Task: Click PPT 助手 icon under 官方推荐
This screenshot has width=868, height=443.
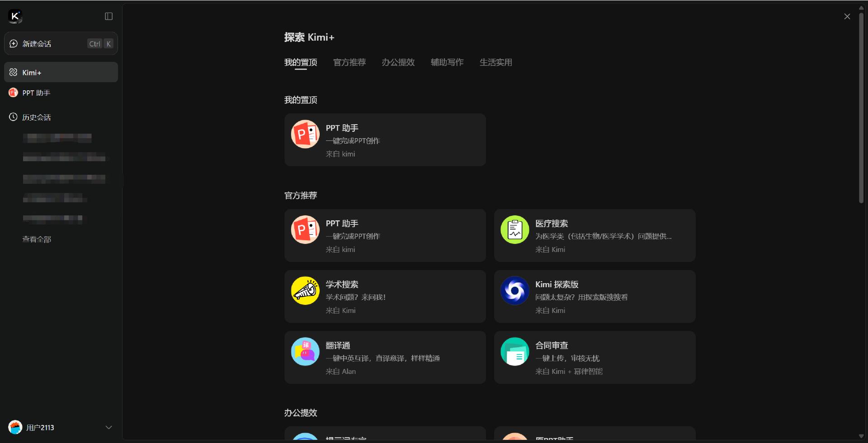Action: 306,229
